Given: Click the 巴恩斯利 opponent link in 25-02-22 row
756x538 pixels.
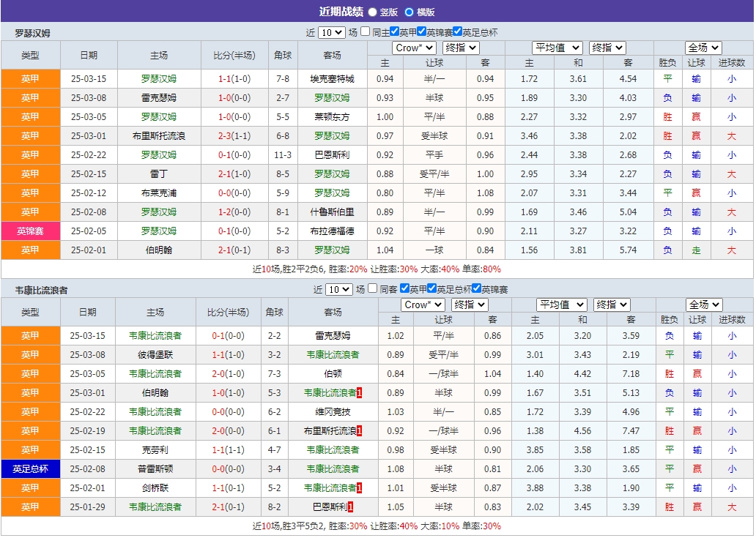Looking at the screenshot, I should 332,154.
